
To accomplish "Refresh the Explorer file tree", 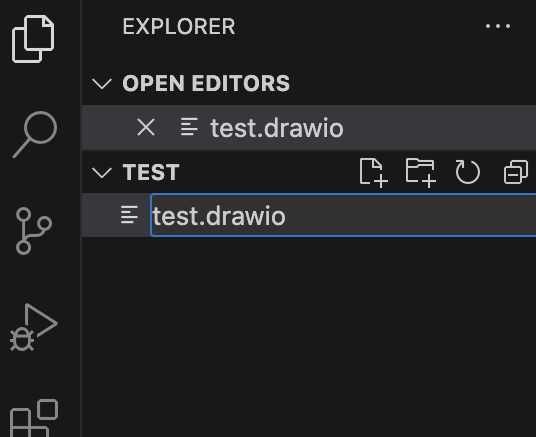I will pos(467,172).
